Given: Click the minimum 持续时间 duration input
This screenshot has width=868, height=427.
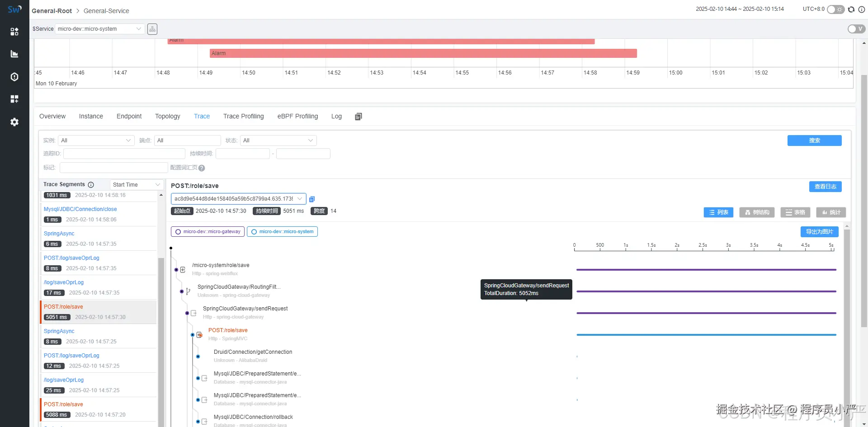Looking at the screenshot, I should [243, 154].
